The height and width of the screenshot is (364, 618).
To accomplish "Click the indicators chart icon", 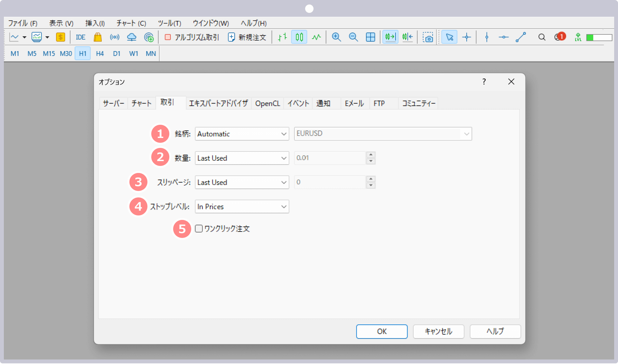I will 36,37.
